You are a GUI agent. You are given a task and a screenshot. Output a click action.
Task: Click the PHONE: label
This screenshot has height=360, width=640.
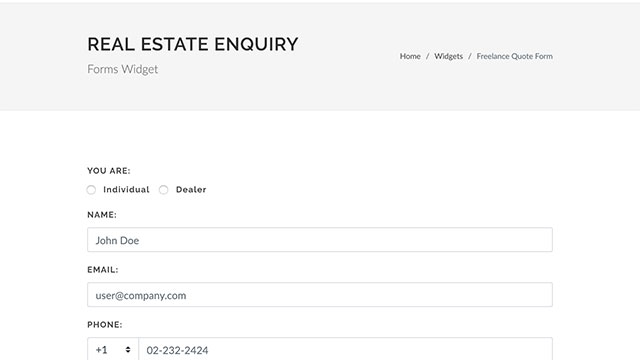(104, 325)
